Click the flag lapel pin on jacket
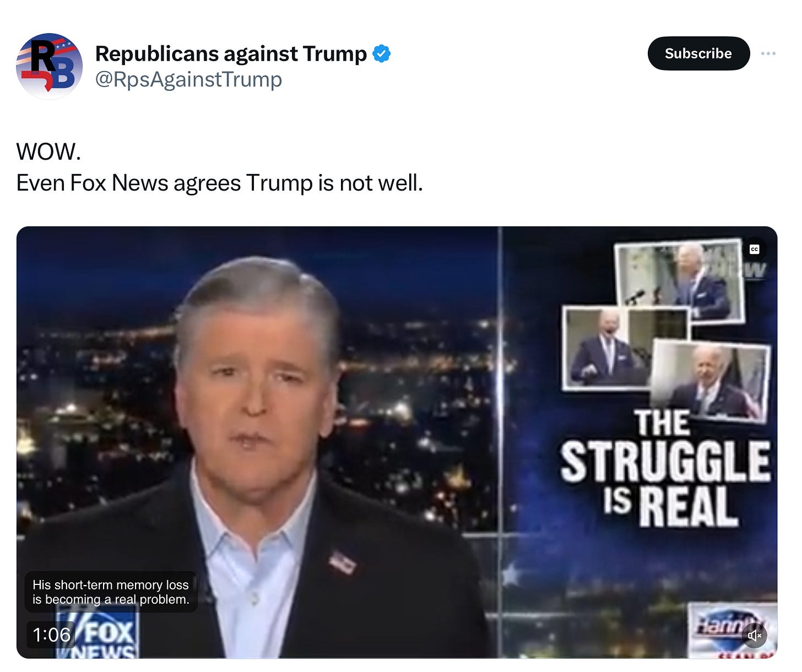 tap(342, 562)
